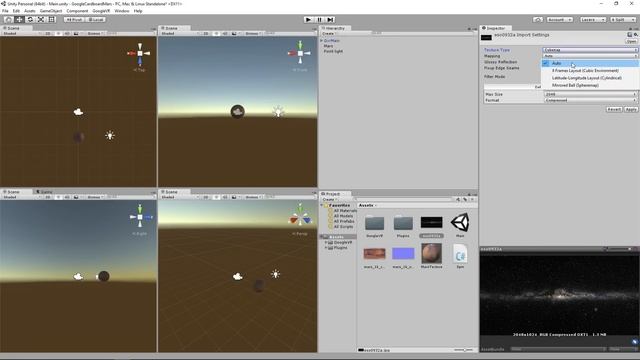Open Unity cloud services icon
The image size is (640, 360).
coord(538,20)
